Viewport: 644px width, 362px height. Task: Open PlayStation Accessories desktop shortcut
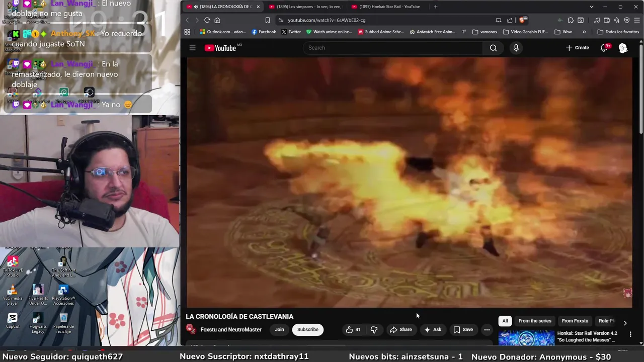coord(63,295)
